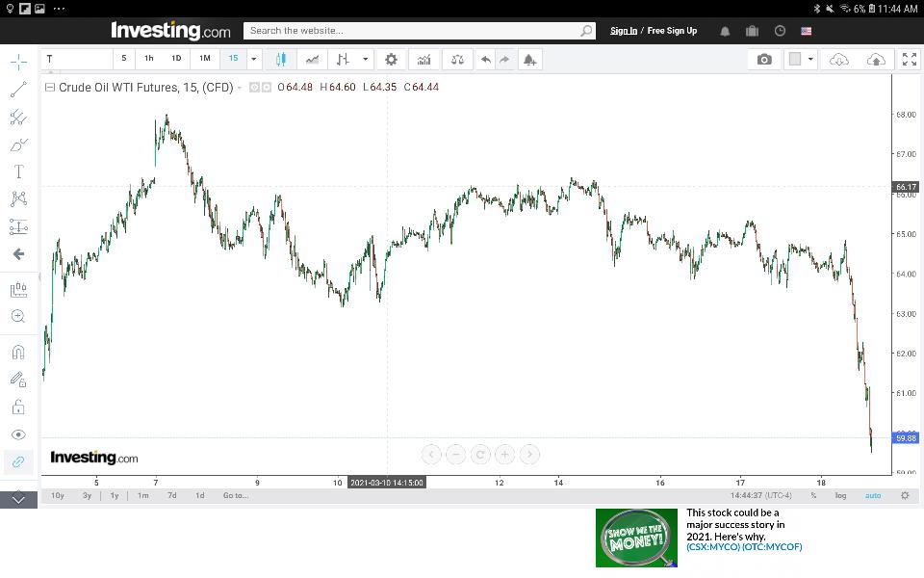The width and height of the screenshot is (924, 578).
Task: Toggle percentage scale mode
Action: coord(813,495)
